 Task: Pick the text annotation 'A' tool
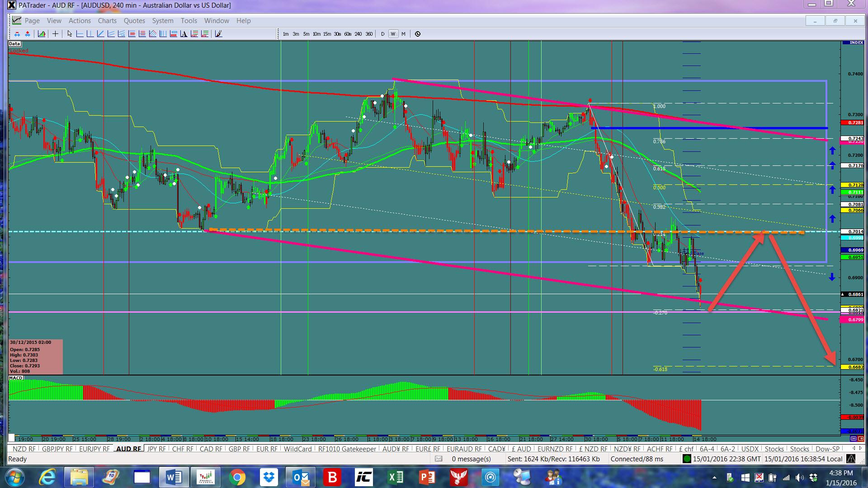[x=184, y=34]
